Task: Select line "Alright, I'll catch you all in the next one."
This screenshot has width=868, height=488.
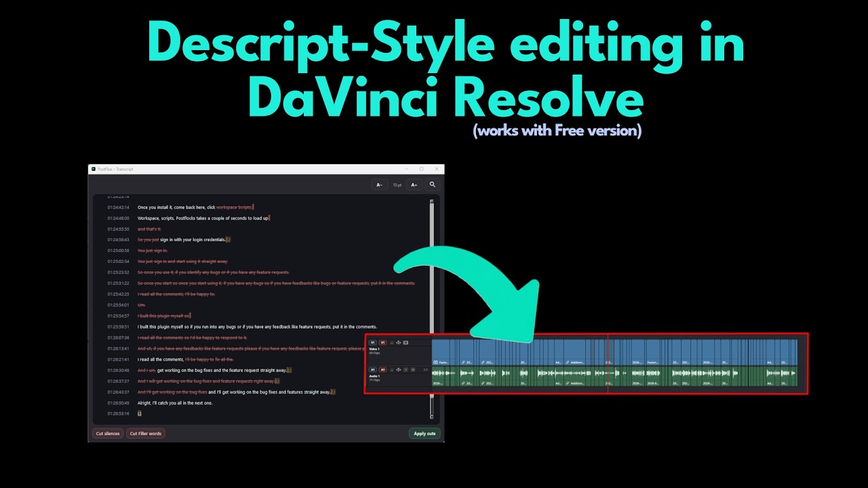Action: tap(174, 403)
